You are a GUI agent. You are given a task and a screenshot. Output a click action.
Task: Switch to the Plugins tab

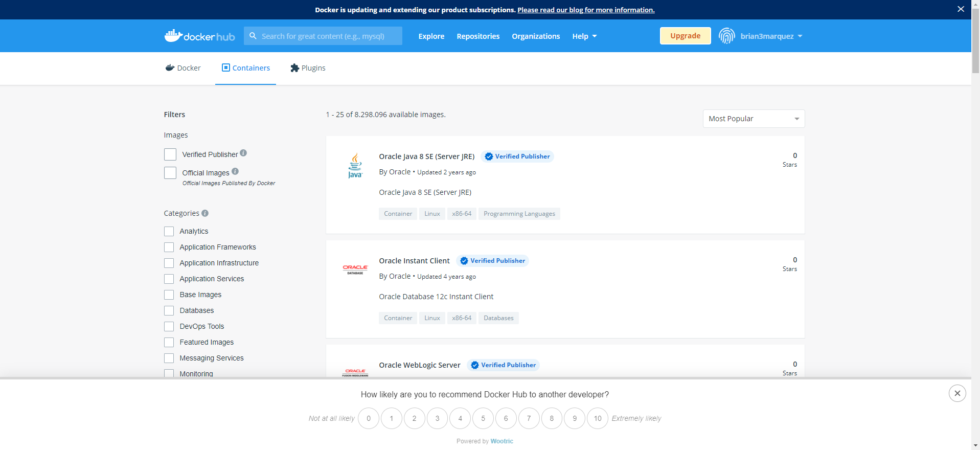[x=308, y=68]
